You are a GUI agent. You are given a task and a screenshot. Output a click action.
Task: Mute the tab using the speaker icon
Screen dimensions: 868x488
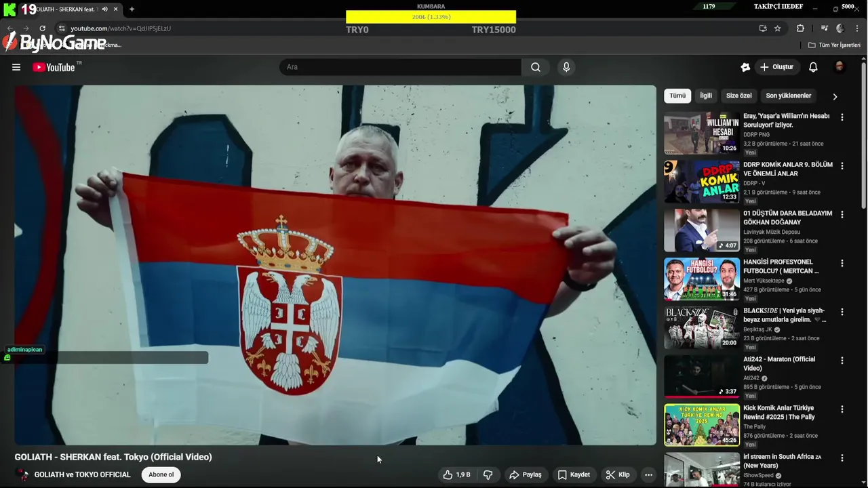pyautogui.click(x=104, y=9)
